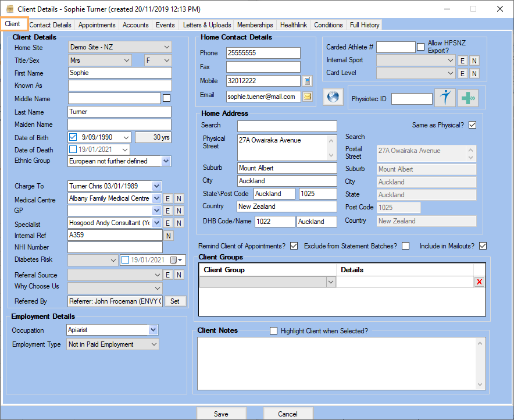Expand the Charge To dropdown
The image size is (514, 420).
coord(156,186)
